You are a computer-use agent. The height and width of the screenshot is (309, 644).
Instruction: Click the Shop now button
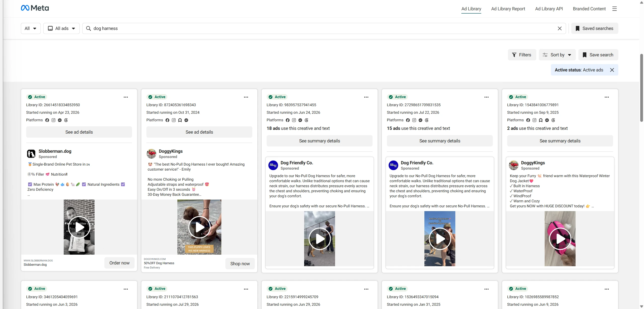click(240, 264)
